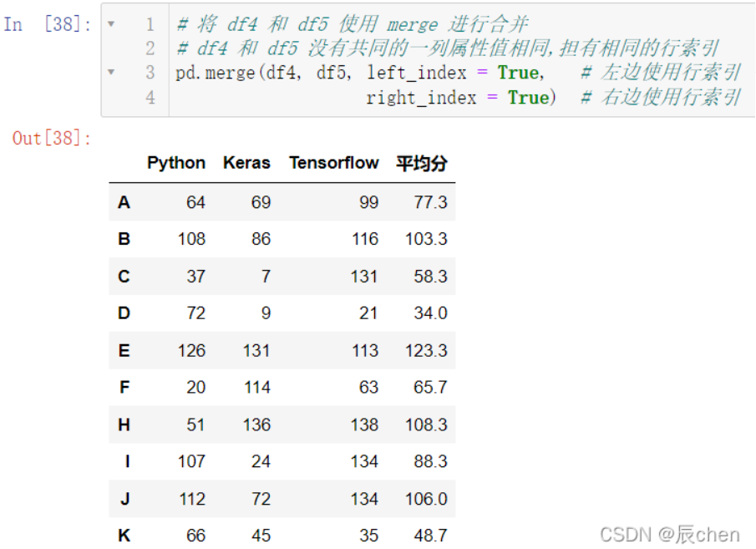The width and height of the screenshot is (756, 549).
Task: Collapse code fold arrow on line 3
Action: point(111,73)
